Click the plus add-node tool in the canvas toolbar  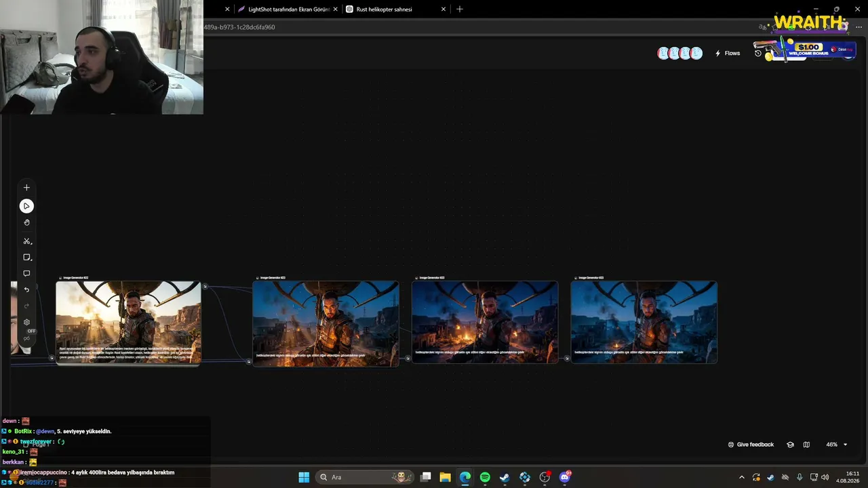(26, 188)
